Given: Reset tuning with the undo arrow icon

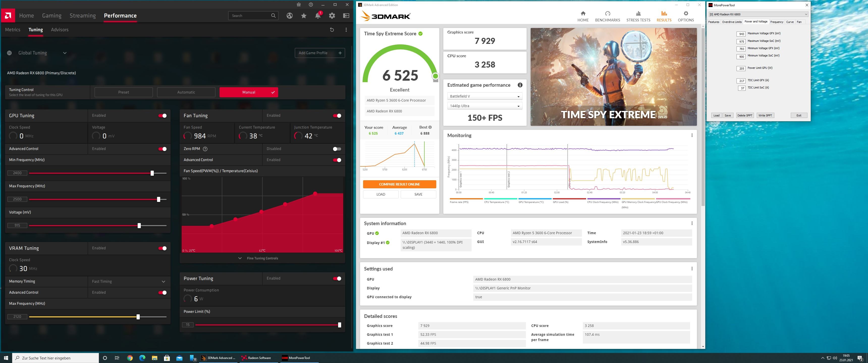Looking at the screenshot, I should [x=332, y=30].
